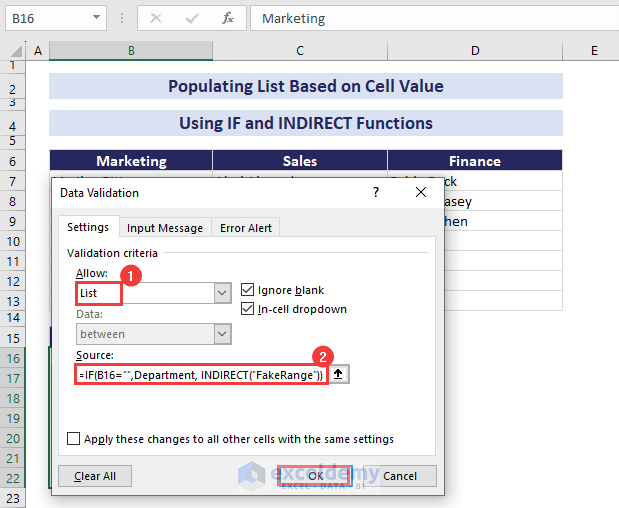Toggle the Ignore blank checkbox

(x=248, y=290)
